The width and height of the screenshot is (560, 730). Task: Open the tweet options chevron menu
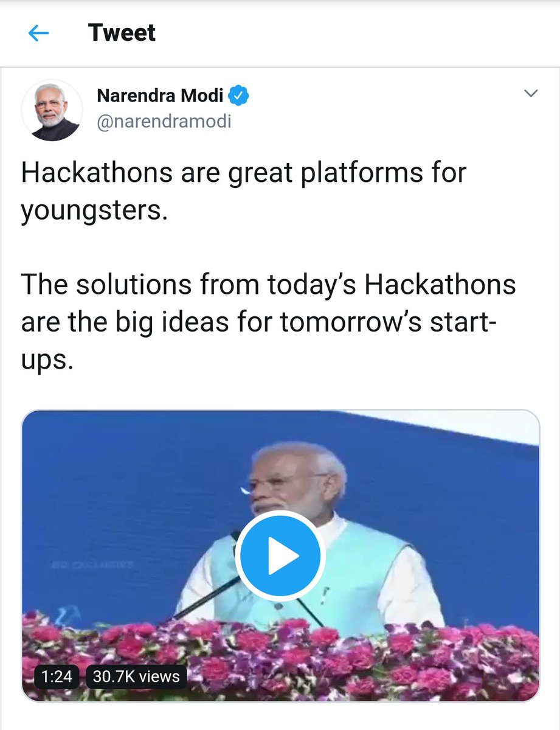pos(531,94)
